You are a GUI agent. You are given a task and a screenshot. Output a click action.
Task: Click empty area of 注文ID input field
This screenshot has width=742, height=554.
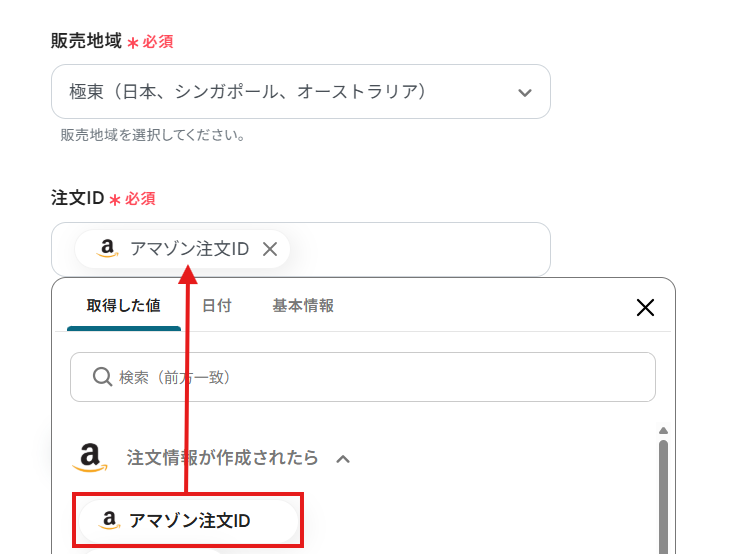(420, 250)
